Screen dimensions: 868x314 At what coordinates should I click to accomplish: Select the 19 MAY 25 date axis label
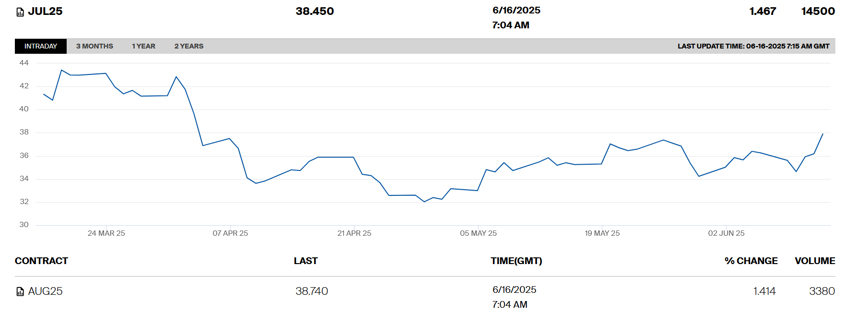coord(602,233)
